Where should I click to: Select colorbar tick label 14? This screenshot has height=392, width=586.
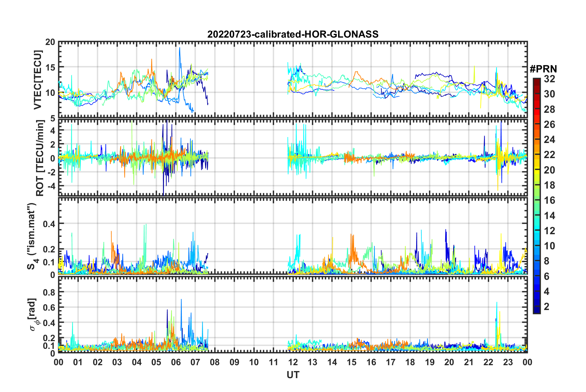tap(549, 215)
